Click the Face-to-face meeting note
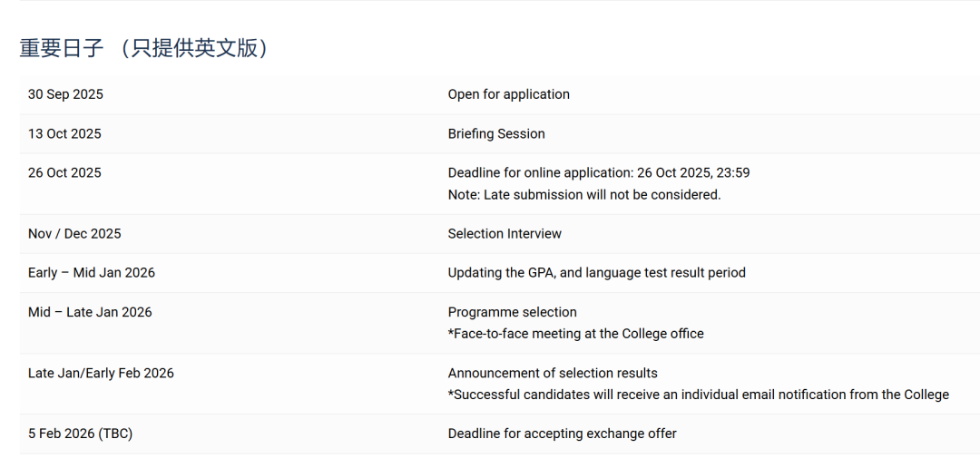Image resolution: width=980 pixels, height=468 pixels. (x=575, y=333)
